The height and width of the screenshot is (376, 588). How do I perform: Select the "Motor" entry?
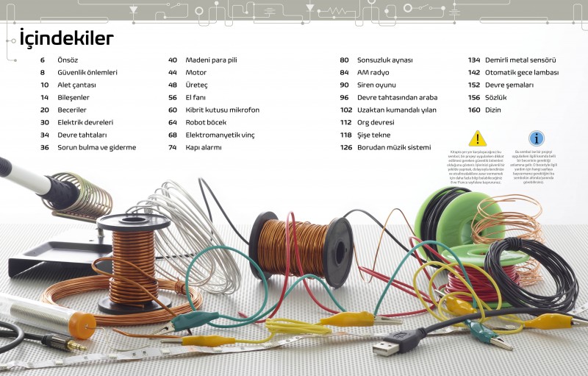[196, 72]
